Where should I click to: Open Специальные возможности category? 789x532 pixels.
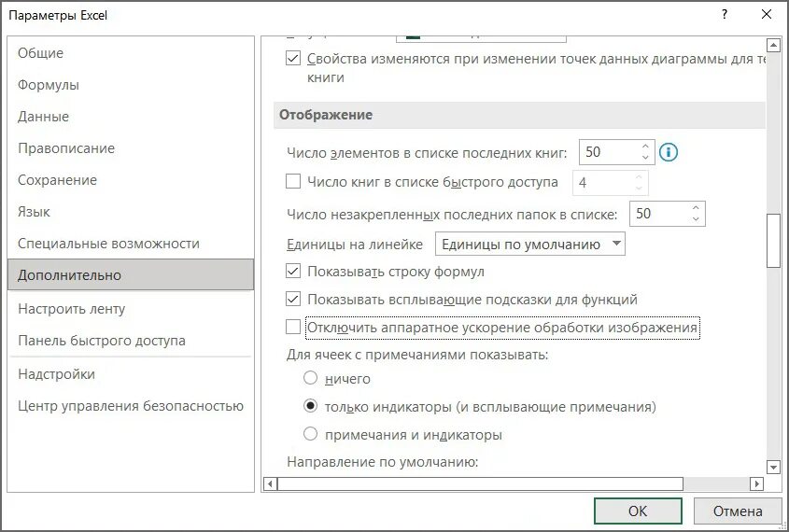pos(131,243)
